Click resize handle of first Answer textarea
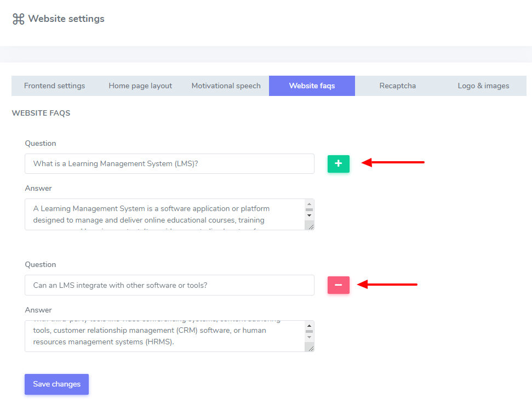 point(311,226)
